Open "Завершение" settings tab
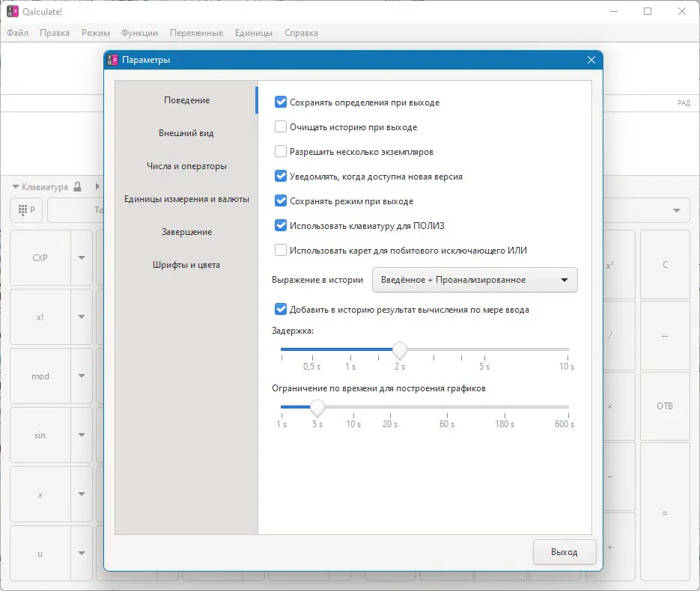Screen dimensions: 700x591 (186, 232)
